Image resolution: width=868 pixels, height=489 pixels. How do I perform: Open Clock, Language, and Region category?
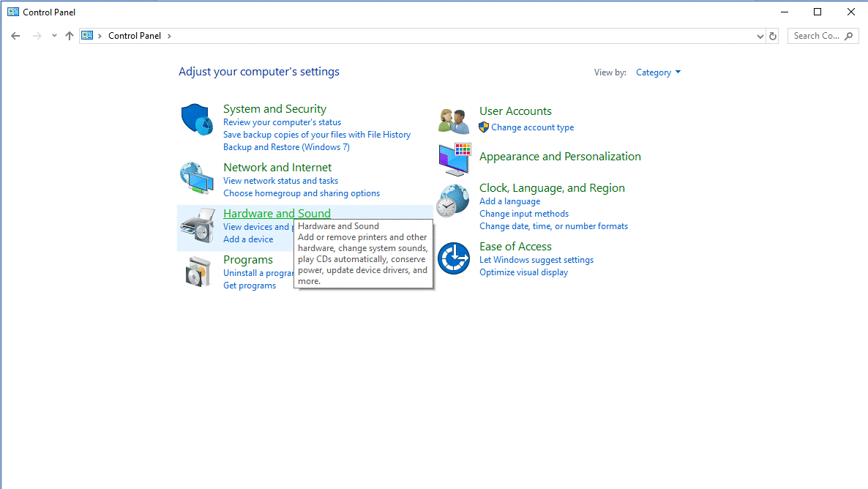click(552, 188)
